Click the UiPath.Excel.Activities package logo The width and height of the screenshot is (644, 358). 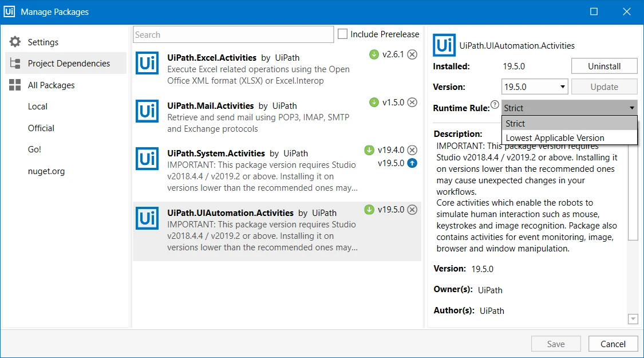pos(147,63)
